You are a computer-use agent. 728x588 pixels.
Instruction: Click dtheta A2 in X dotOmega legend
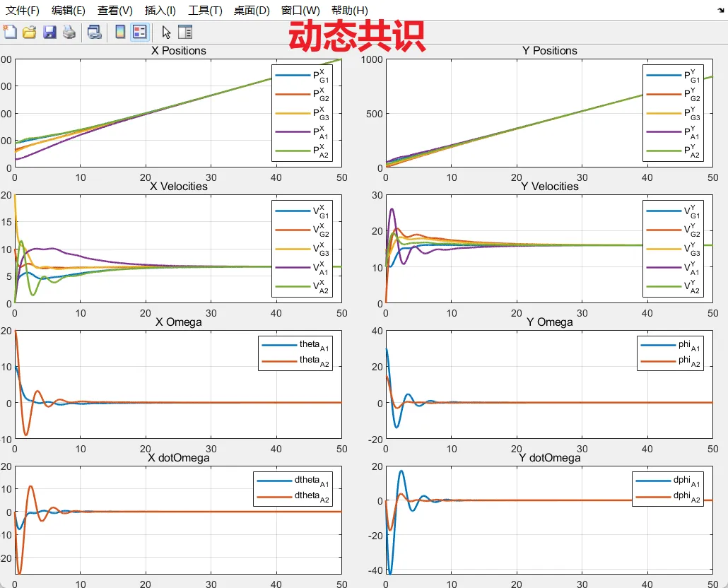[x=293, y=497]
